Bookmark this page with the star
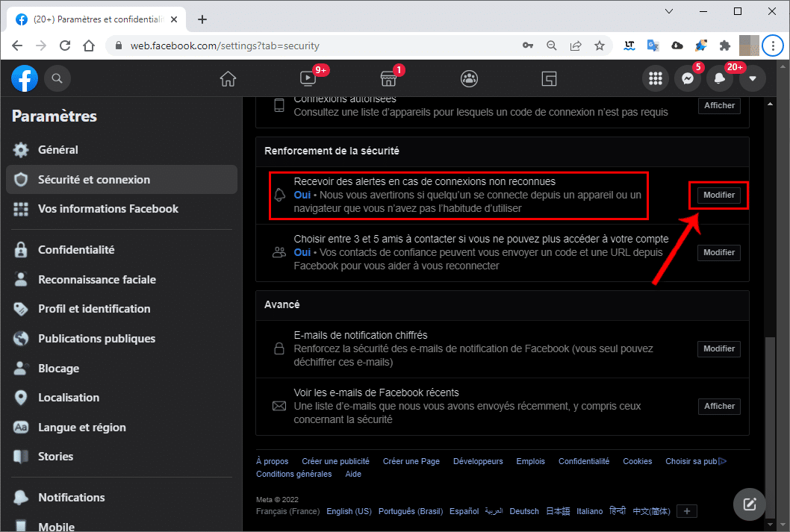The width and height of the screenshot is (790, 532). pos(599,46)
